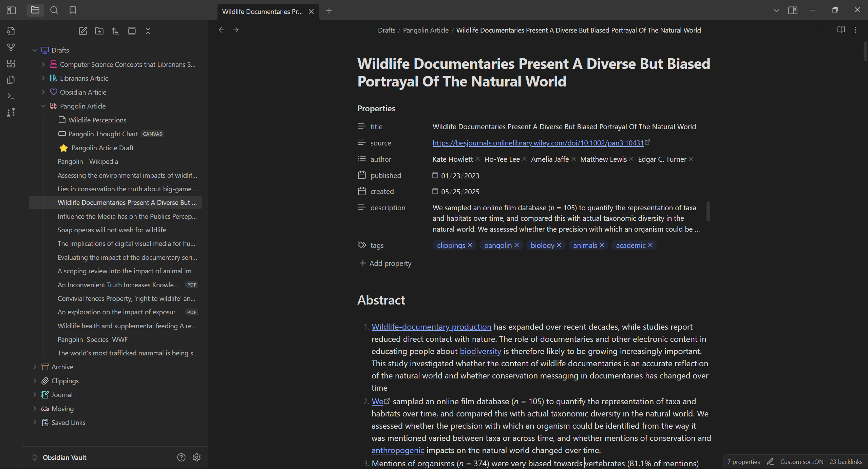This screenshot has width=868, height=469.
Task: Remove author Edgar C. Turner
Action: (x=691, y=159)
